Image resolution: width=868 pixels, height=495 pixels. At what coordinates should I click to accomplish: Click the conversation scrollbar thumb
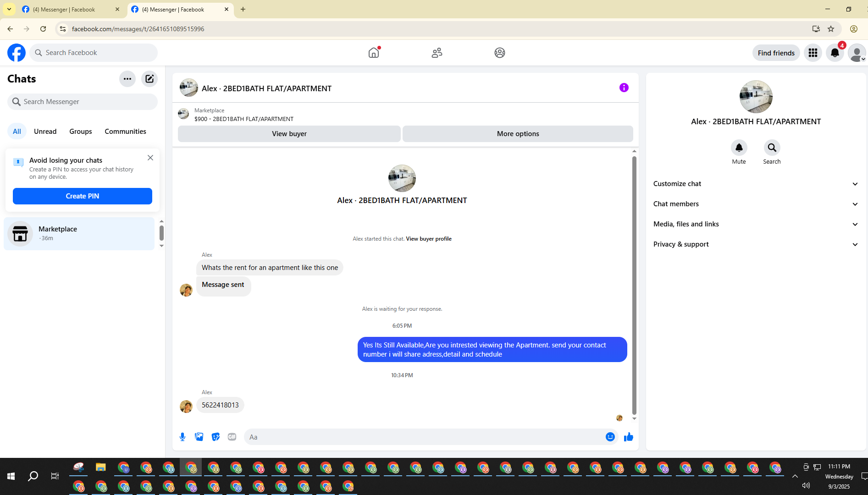[634, 285]
